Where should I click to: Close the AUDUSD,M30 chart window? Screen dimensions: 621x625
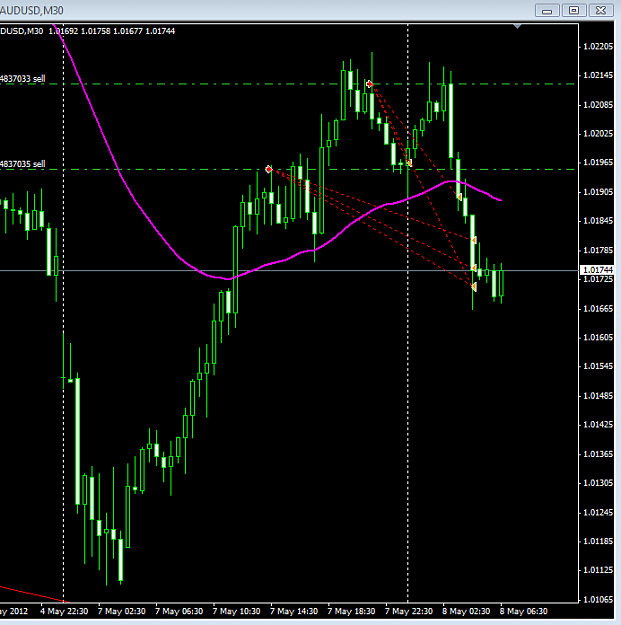point(601,10)
